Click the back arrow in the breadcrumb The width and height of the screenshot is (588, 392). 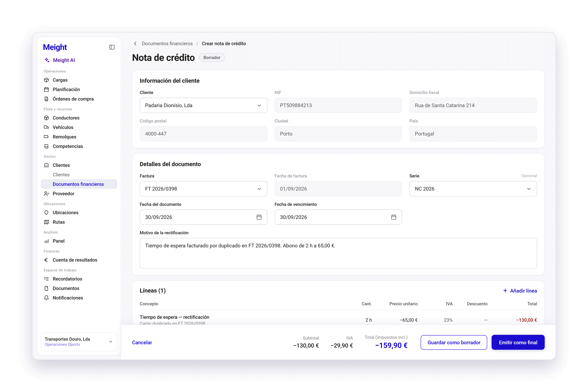135,44
